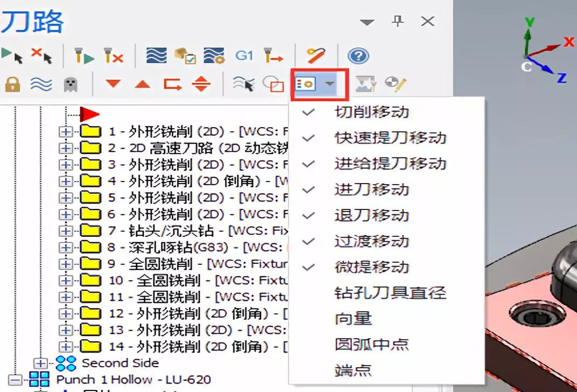The image size is (577, 392).
Task: Post selected operations with the G1 icon
Action: tap(244, 54)
